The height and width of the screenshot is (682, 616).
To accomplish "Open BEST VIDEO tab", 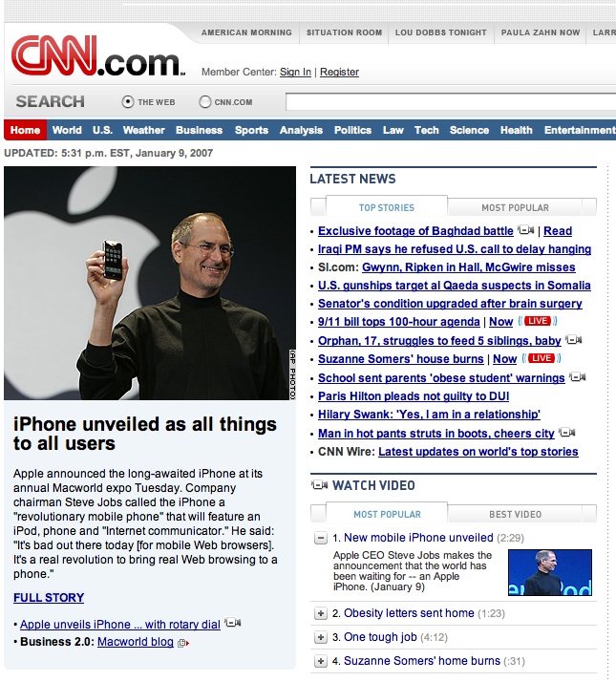I will pyautogui.click(x=515, y=515).
